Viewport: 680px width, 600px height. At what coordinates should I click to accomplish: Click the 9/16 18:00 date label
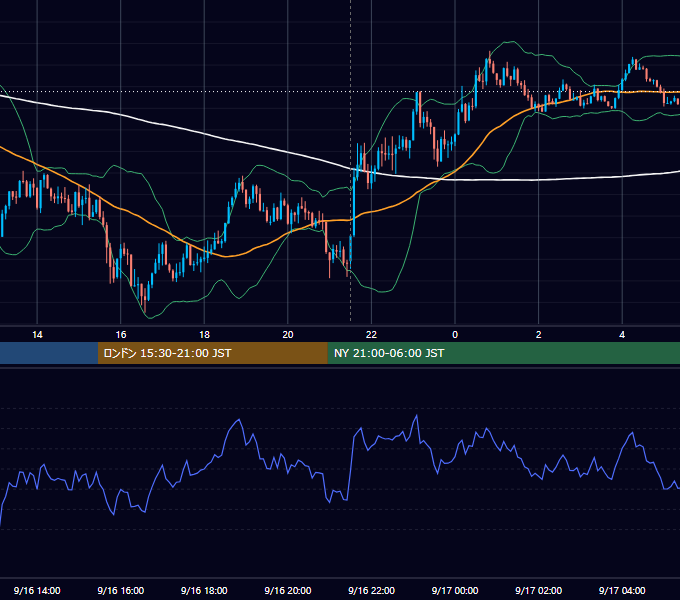click(x=204, y=590)
